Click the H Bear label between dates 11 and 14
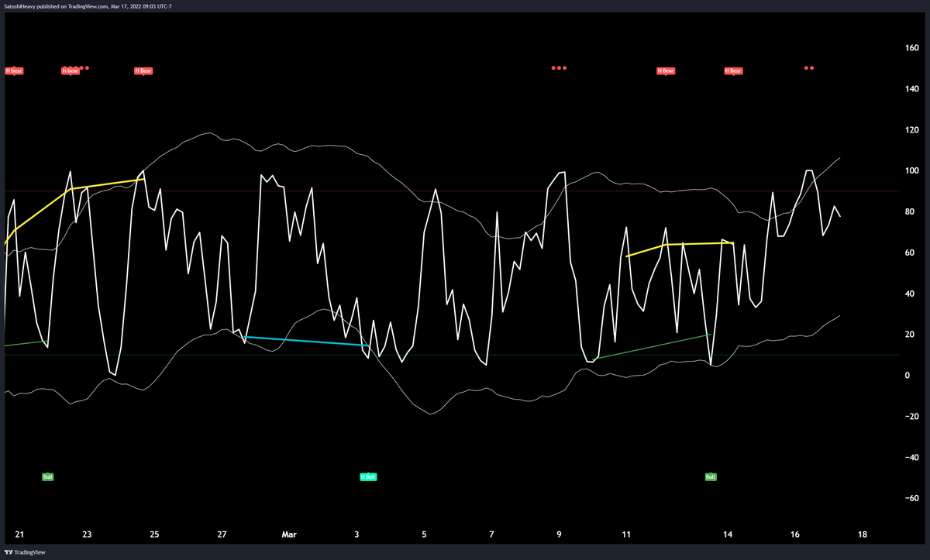Screen dimensions: 930x560 click(666, 70)
